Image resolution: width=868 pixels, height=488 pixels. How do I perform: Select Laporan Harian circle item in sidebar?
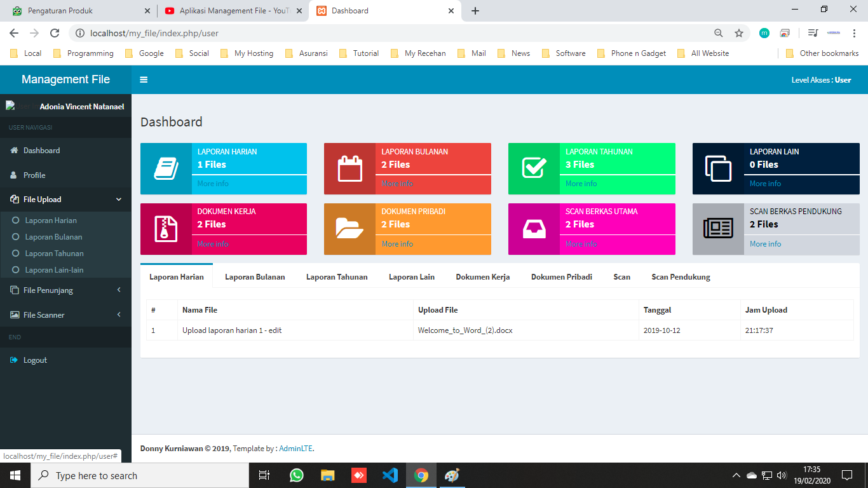point(51,220)
